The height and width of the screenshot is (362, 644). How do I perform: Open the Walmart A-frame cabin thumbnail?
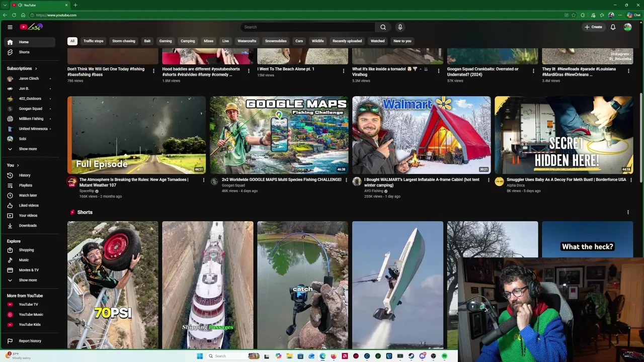pos(422,135)
